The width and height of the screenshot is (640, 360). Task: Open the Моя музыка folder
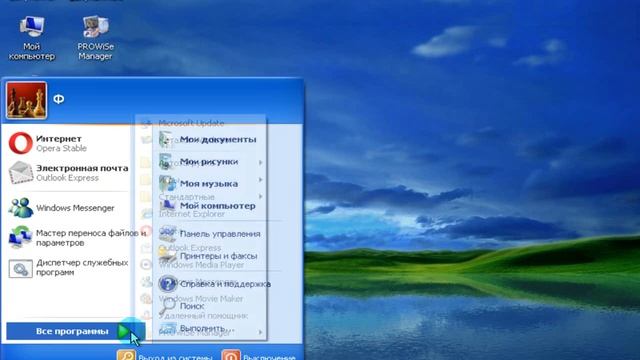click(210, 184)
